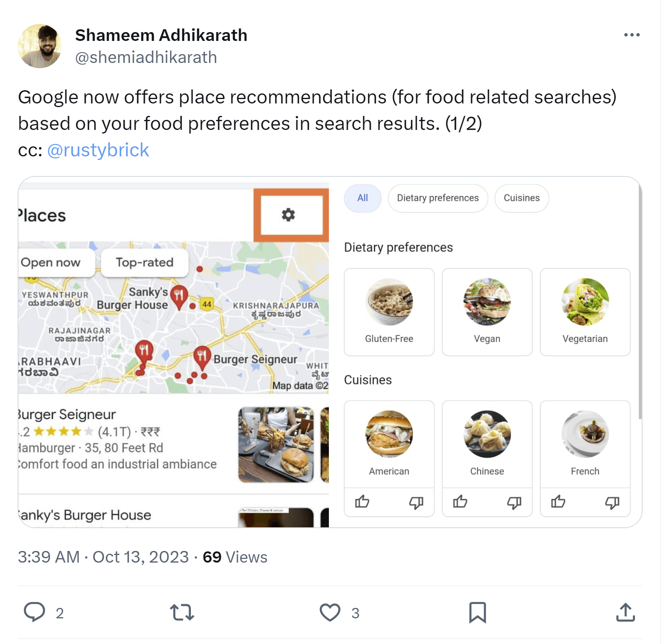This screenshot has width=665, height=644.
Task: Open the tweet's three-dot more menu
Action: 632,35
